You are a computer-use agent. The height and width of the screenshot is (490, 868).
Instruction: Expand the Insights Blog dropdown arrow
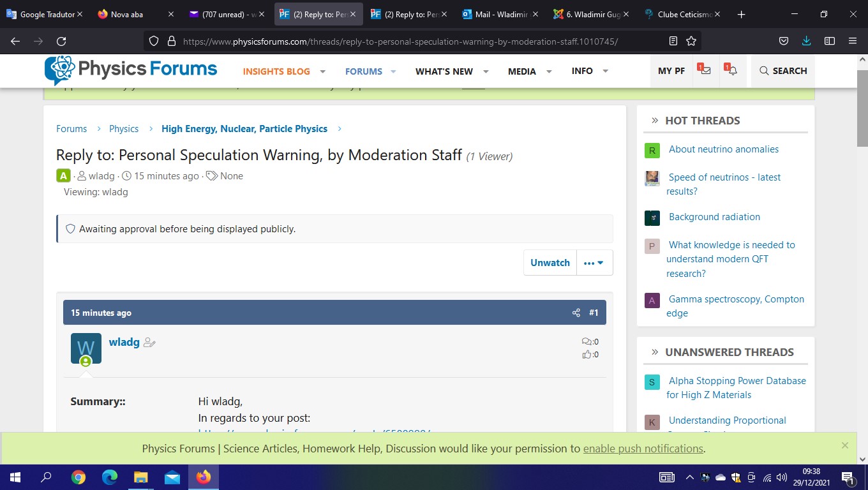(323, 71)
